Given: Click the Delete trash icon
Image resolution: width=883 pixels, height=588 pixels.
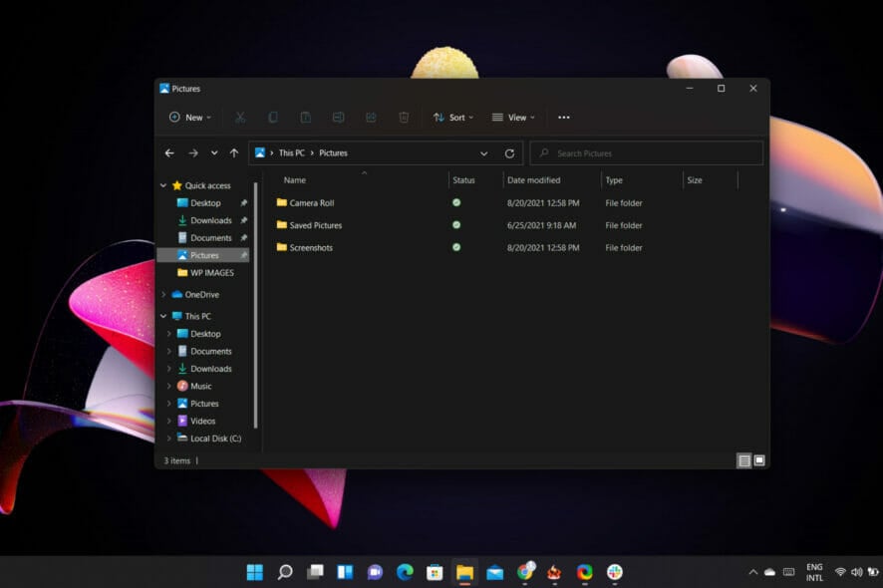Looking at the screenshot, I should click(404, 118).
